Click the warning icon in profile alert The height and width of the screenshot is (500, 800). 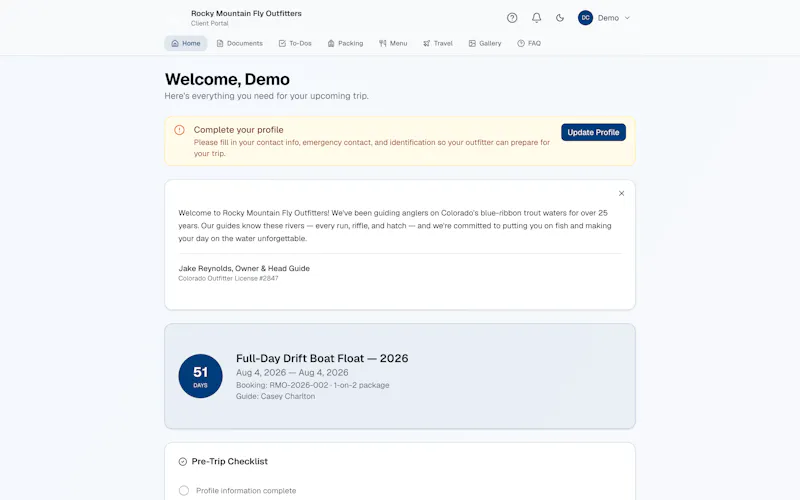(179, 130)
